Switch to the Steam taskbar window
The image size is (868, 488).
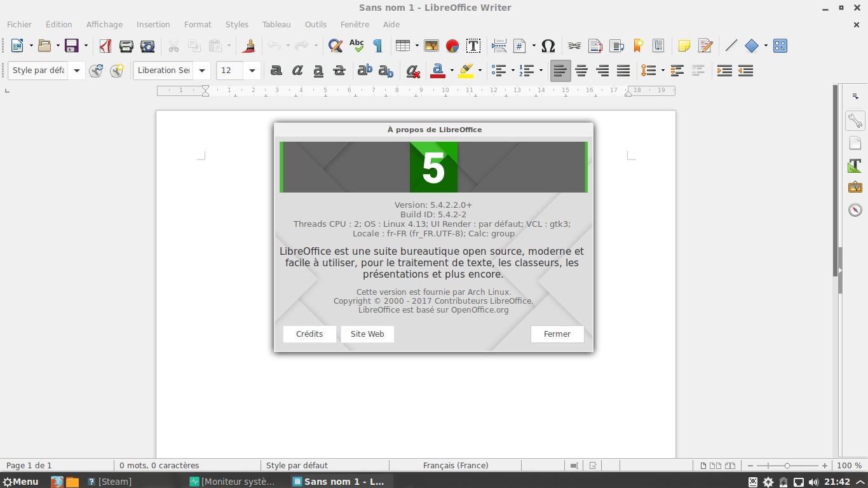click(x=109, y=482)
